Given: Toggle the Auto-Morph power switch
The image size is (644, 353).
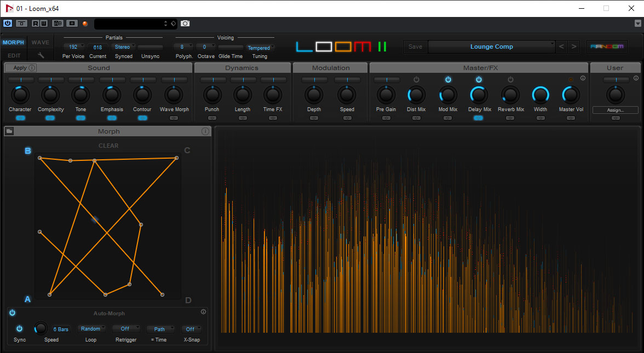Looking at the screenshot, I should click(12, 313).
